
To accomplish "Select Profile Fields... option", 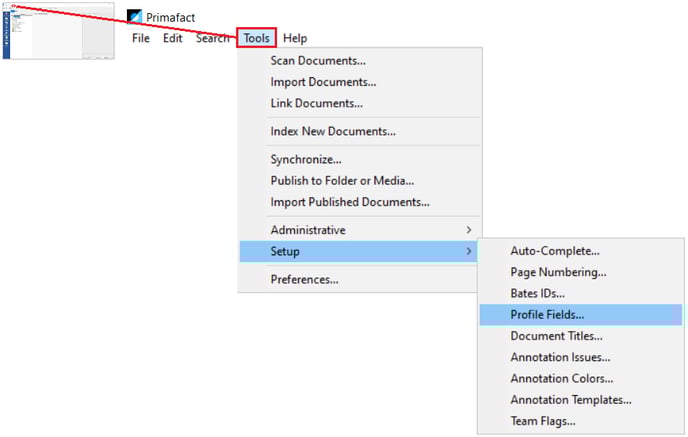I will coord(580,315).
